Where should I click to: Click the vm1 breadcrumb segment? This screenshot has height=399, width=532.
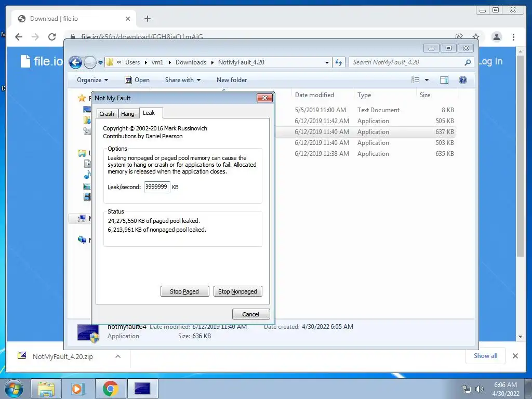click(x=157, y=62)
